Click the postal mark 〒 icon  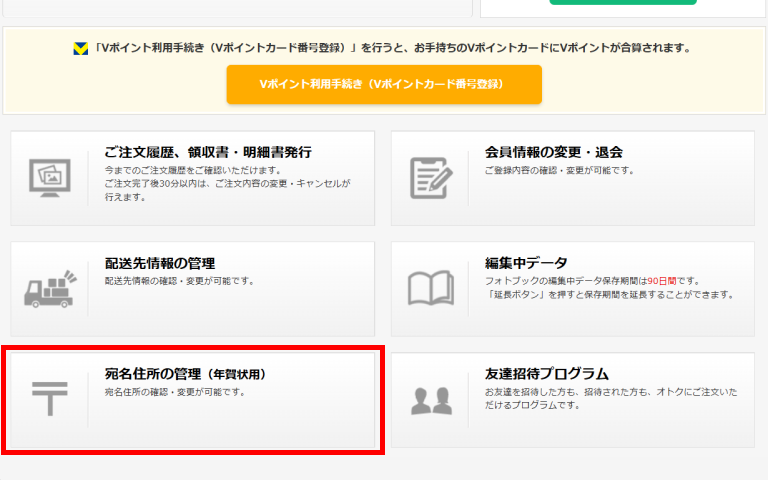(49, 399)
